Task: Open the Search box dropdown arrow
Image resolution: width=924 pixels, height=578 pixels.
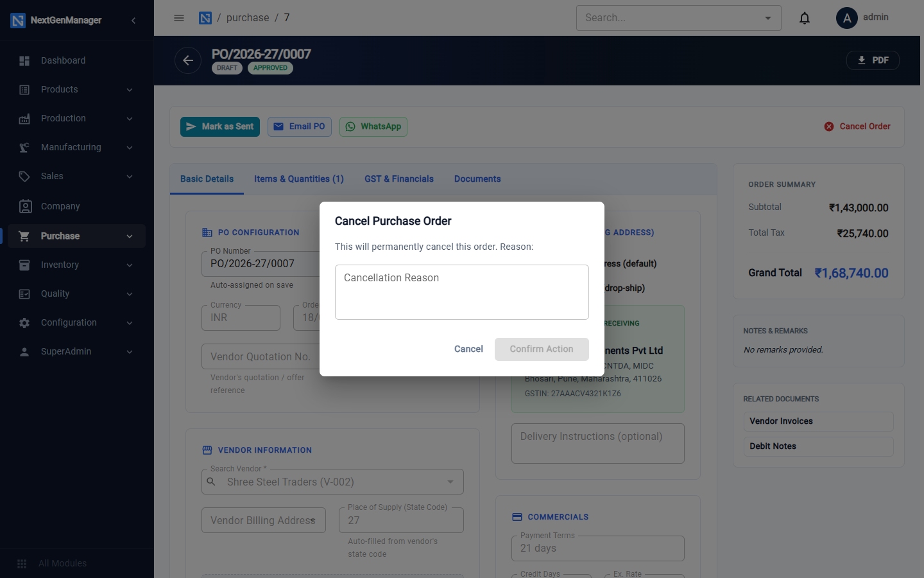Action: (x=768, y=18)
